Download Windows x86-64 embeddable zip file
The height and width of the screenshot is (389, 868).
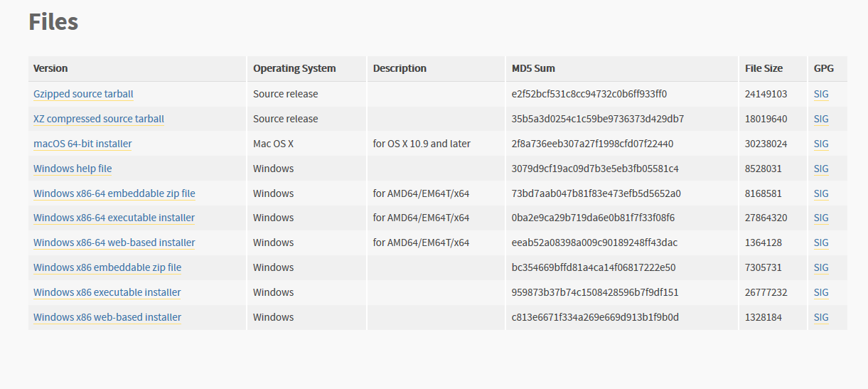pos(114,193)
